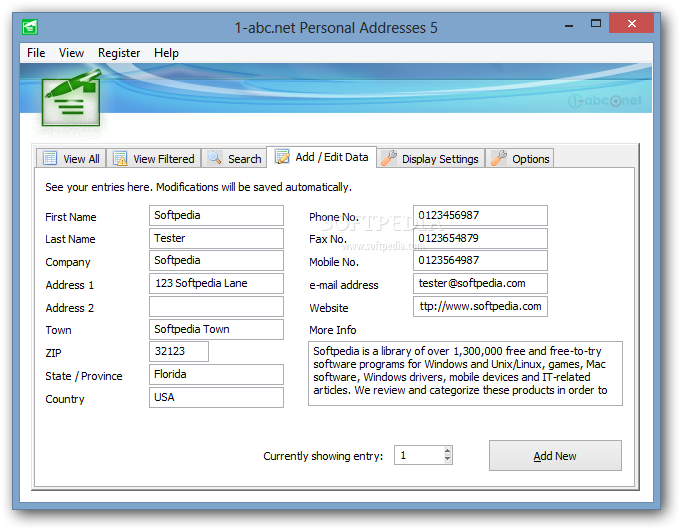Click the View All tab table icon

click(50, 158)
